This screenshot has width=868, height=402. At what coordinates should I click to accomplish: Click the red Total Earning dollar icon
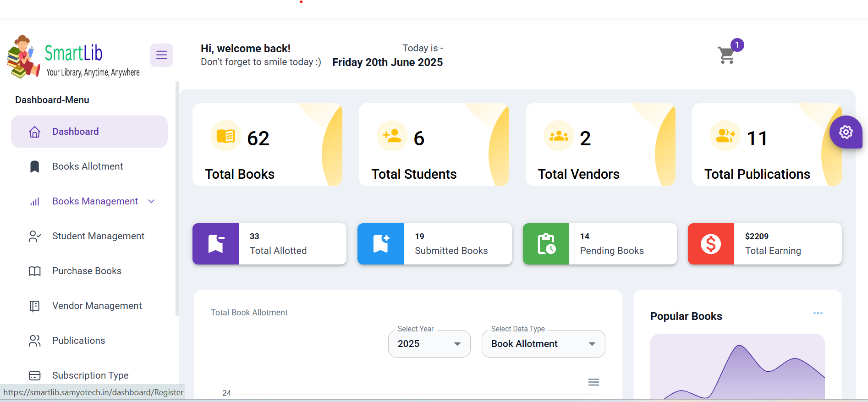pyautogui.click(x=711, y=244)
